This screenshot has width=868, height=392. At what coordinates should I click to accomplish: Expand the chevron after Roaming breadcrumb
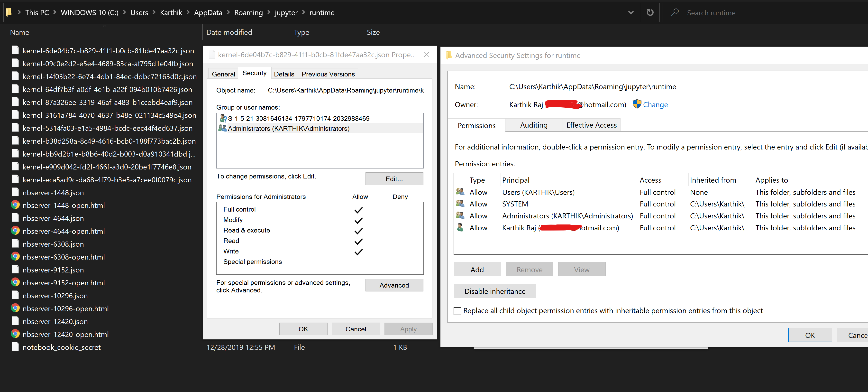coord(269,12)
